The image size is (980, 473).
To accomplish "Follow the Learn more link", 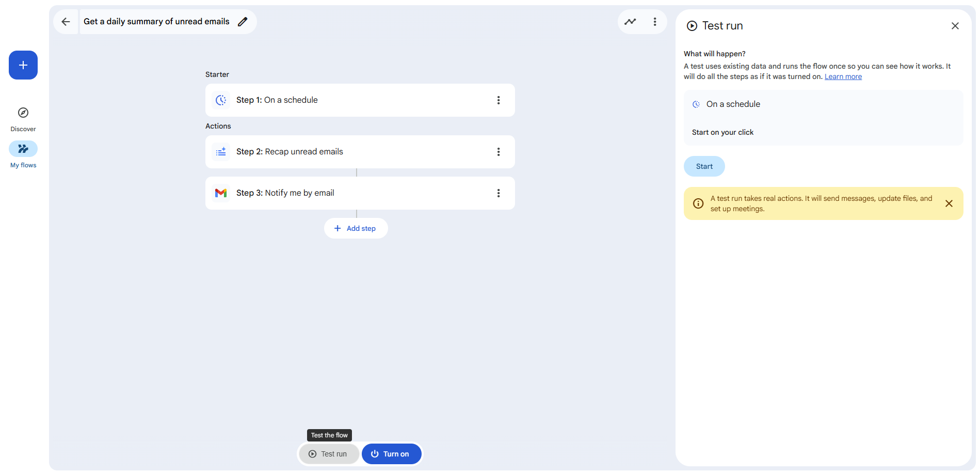I will [843, 76].
